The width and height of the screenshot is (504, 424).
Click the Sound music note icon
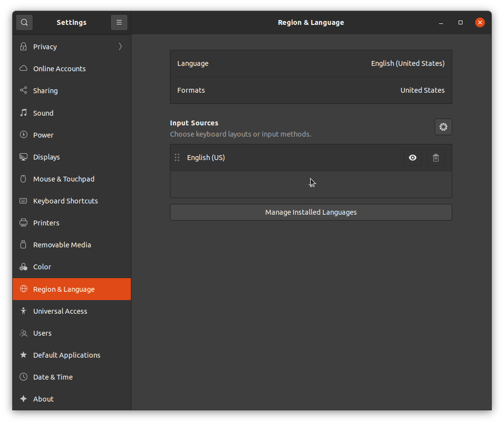(x=23, y=113)
